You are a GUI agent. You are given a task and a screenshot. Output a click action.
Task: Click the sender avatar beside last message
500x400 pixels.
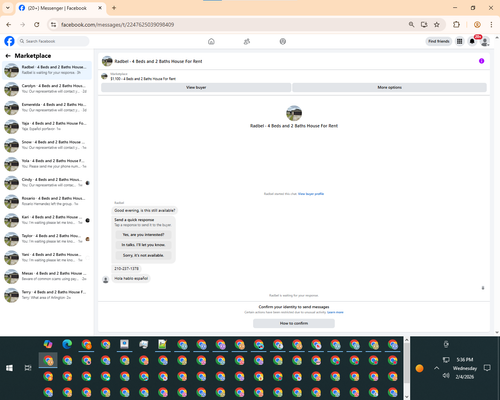[x=106, y=280]
